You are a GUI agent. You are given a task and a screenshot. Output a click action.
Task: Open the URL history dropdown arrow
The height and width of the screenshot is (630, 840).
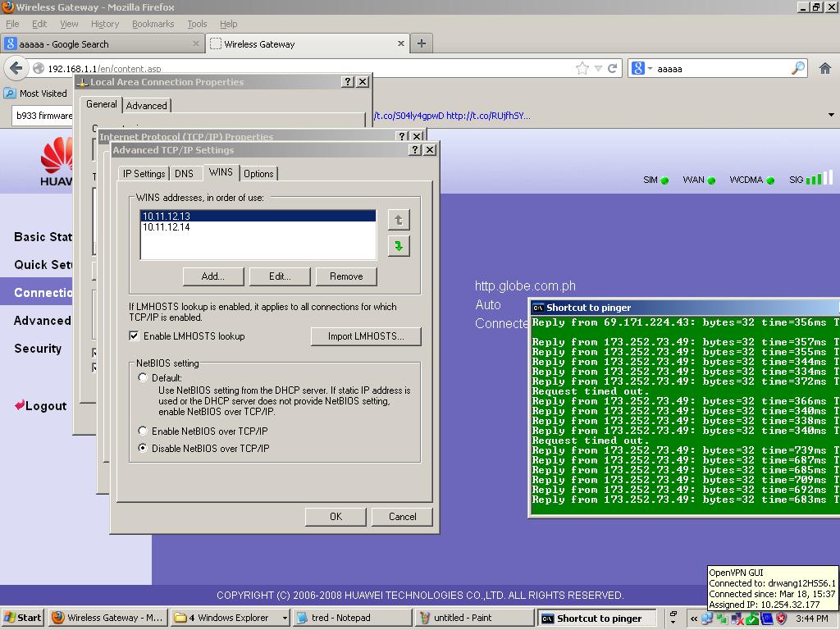click(x=598, y=68)
